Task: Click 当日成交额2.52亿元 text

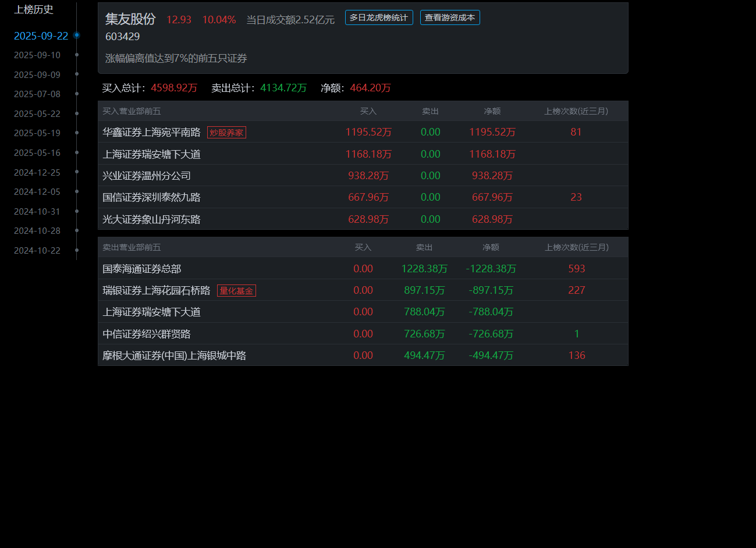Action: click(290, 20)
